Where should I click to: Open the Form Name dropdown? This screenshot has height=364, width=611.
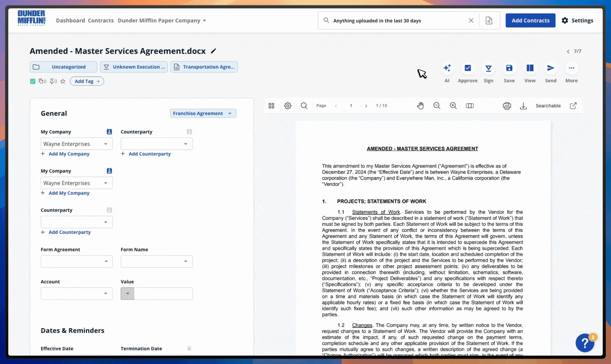point(156,262)
